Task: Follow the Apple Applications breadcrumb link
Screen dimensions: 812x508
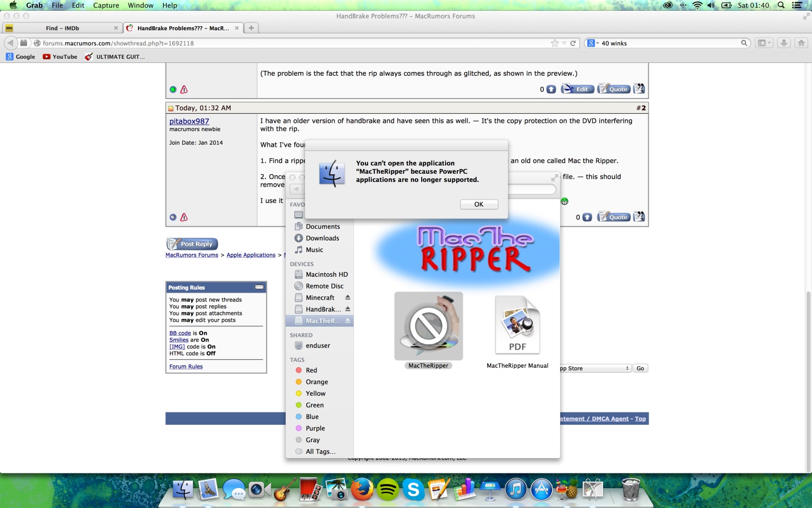Action: (x=251, y=255)
